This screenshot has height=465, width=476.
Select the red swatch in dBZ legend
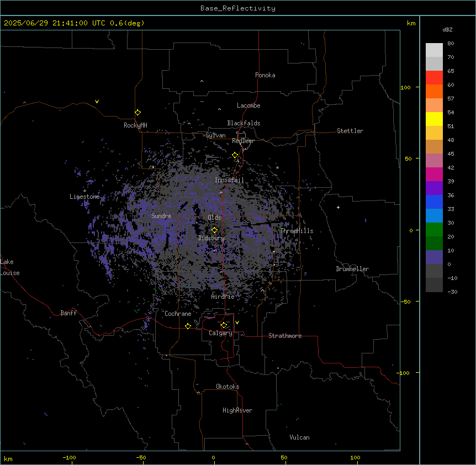pyautogui.click(x=434, y=77)
